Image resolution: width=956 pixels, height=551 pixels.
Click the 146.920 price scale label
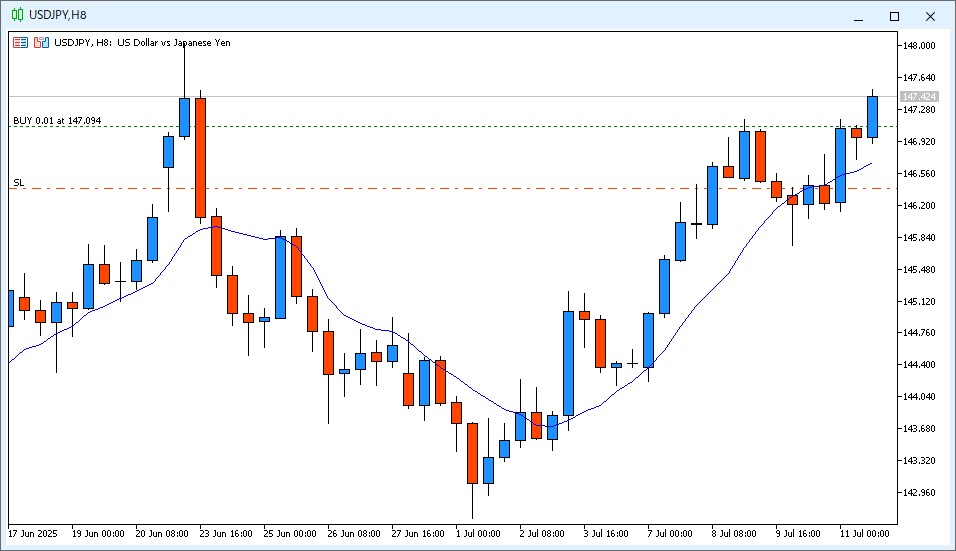click(919, 141)
